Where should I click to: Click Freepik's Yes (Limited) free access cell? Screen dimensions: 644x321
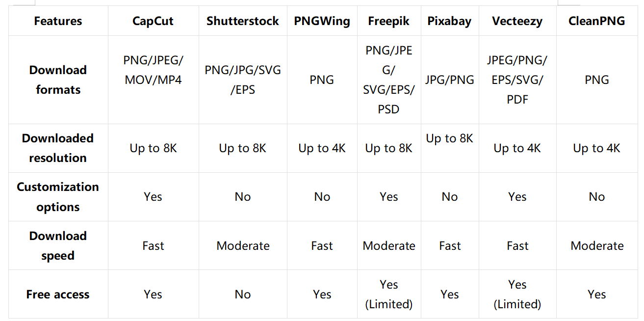(x=388, y=294)
